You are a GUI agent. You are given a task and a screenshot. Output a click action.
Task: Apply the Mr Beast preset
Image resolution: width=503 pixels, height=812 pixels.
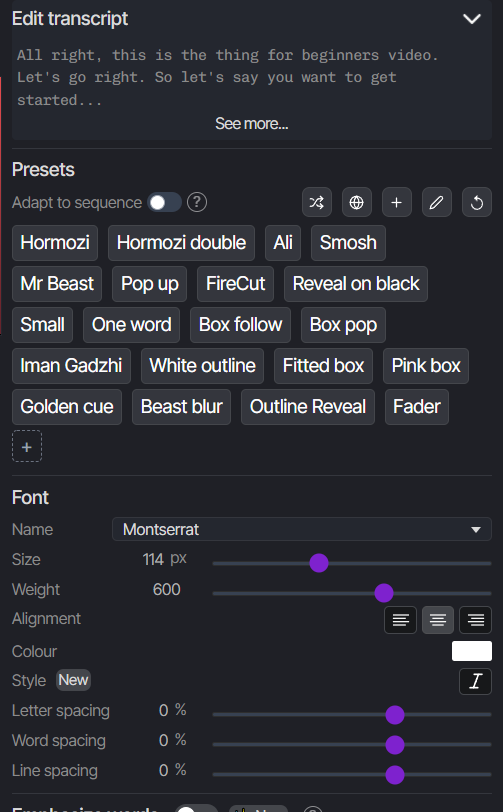tap(57, 284)
